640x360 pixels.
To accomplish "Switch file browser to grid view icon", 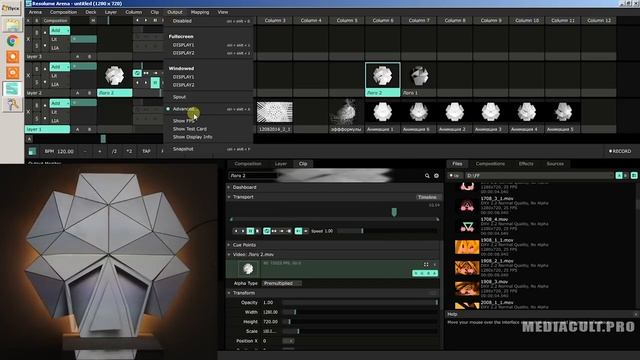I will tap(634, 176).
